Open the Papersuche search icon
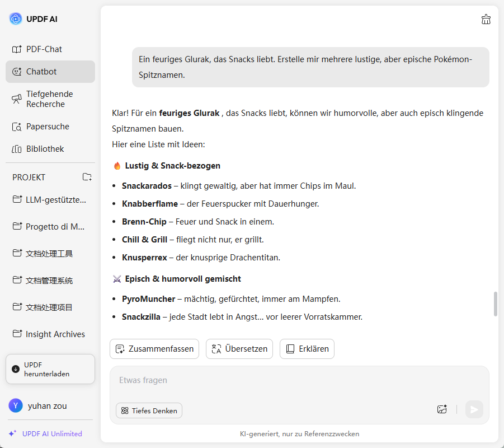The image size is (504, 448). (17, 127)
